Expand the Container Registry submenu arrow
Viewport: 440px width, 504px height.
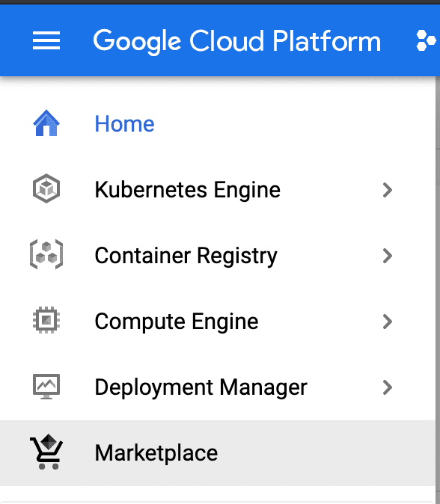[x=388, y=256]
